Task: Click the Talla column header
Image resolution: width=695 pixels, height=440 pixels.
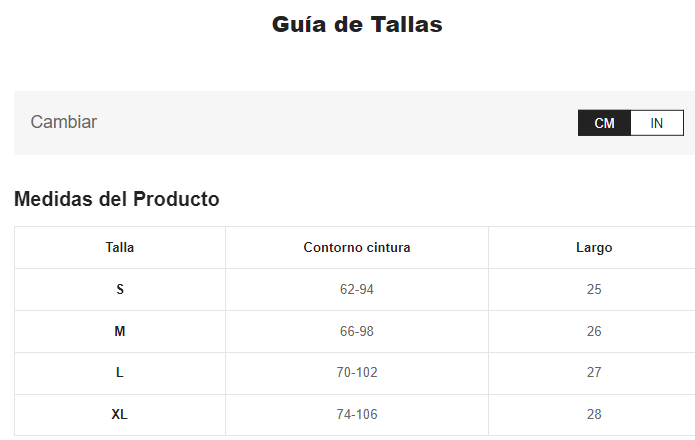Action: [x=120, y=247]
